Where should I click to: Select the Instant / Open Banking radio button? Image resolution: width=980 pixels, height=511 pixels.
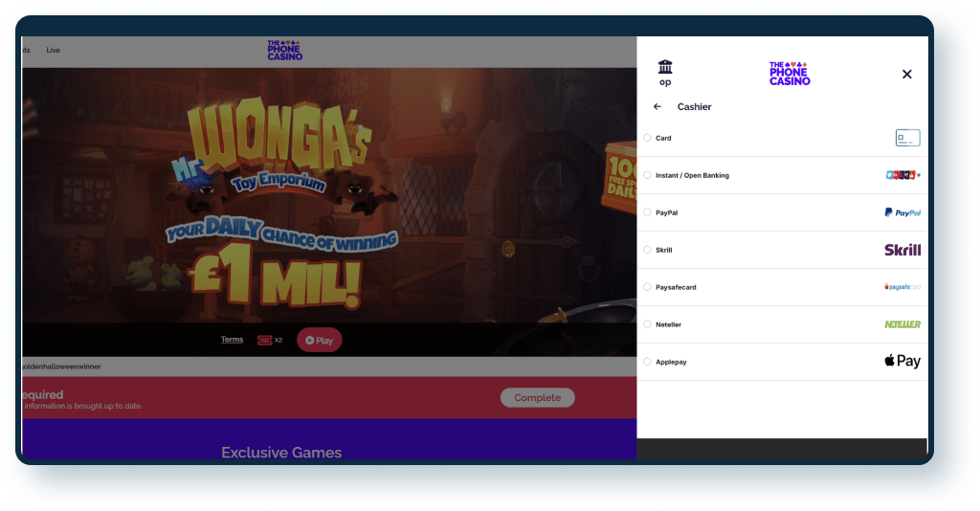pyautogui.click(x=648, y=175)
